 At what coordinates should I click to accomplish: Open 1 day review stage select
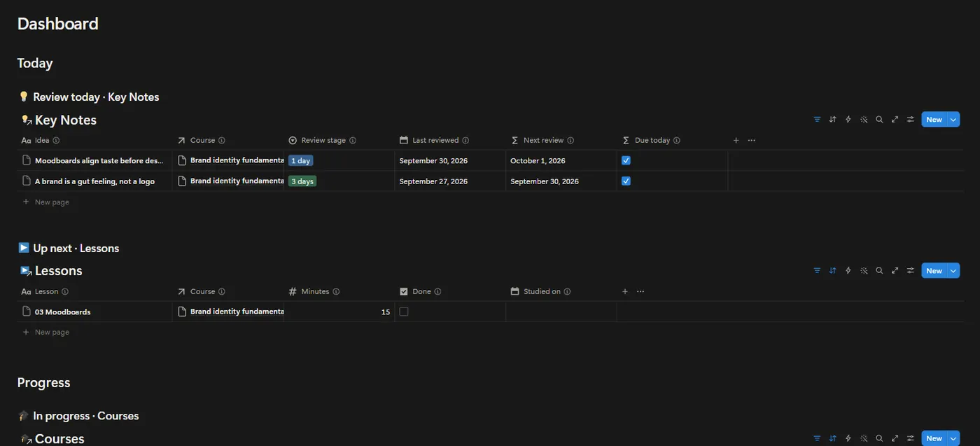(301, 161)
